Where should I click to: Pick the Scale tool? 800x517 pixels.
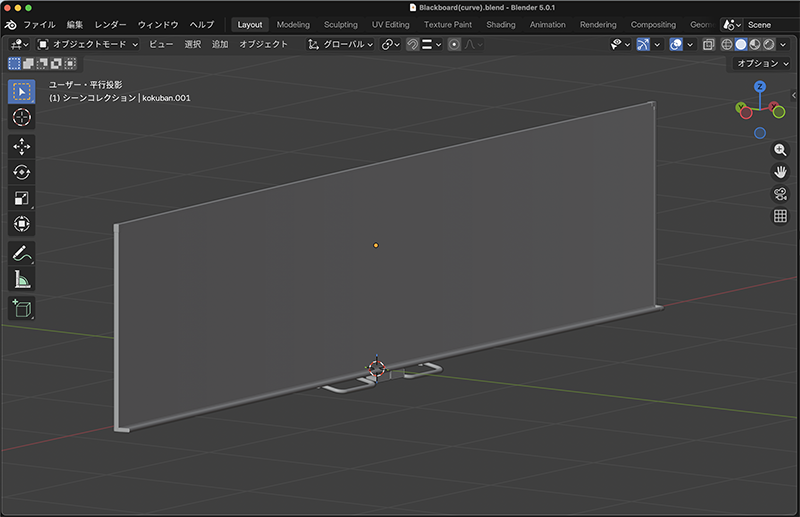point(21,198)
